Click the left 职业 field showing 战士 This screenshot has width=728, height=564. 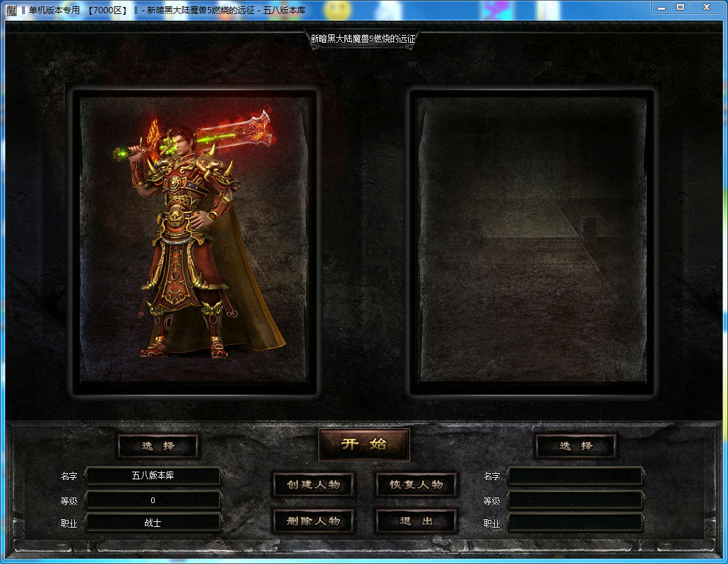pos(153,523)
